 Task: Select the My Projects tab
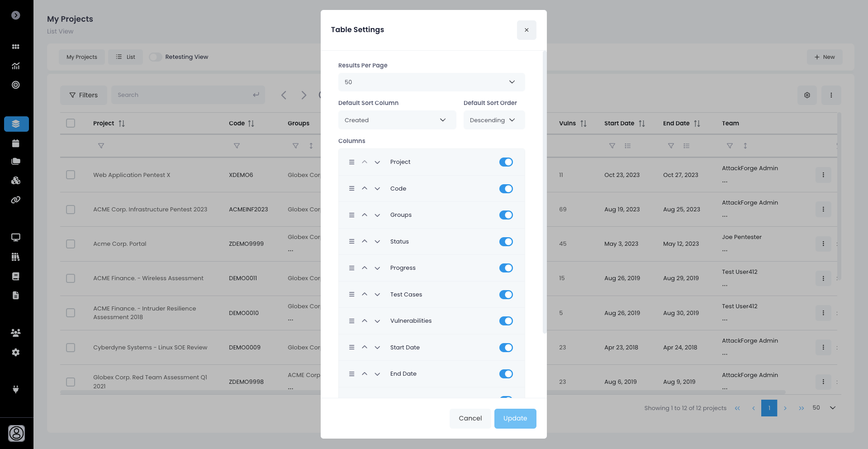(82, 57)
